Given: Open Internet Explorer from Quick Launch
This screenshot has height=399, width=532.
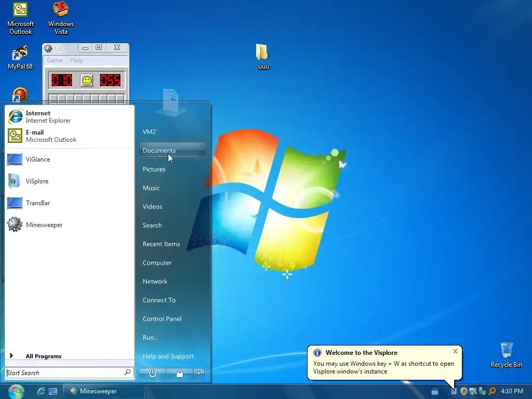Looking at the screenshot, I should [41, 391].
